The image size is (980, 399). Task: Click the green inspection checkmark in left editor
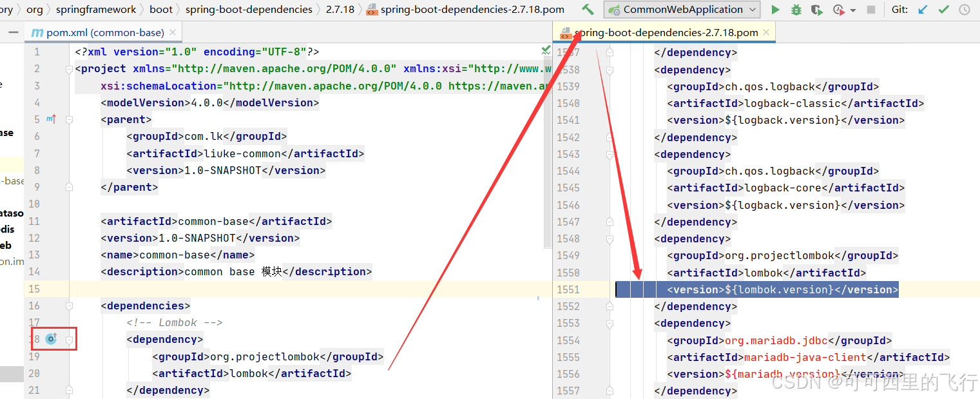point(546,50)
